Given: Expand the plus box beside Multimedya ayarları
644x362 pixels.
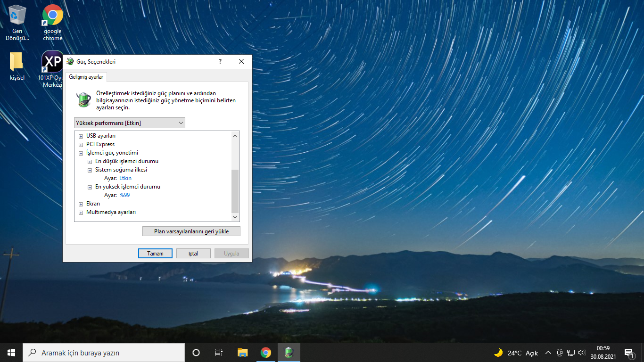Looking at the screenshot, I should 81,213.
